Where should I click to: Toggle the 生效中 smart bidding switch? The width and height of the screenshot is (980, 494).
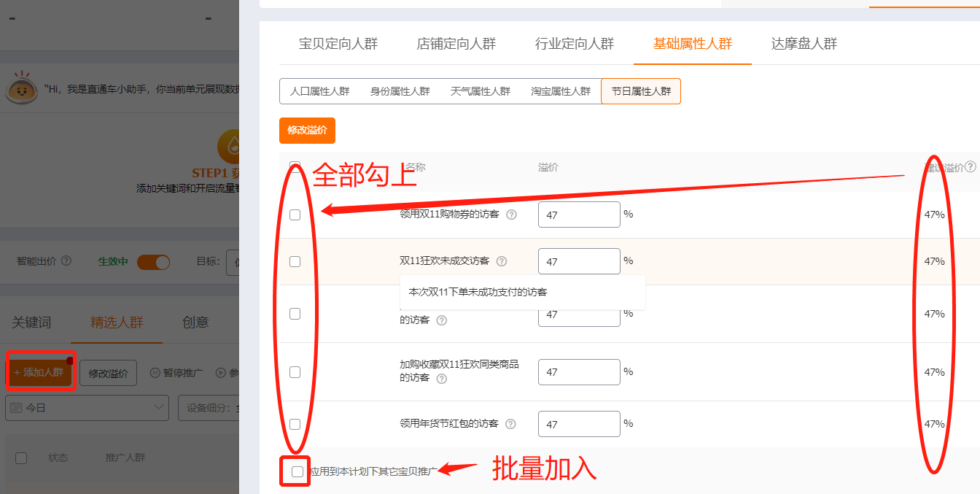coord(153,261)
